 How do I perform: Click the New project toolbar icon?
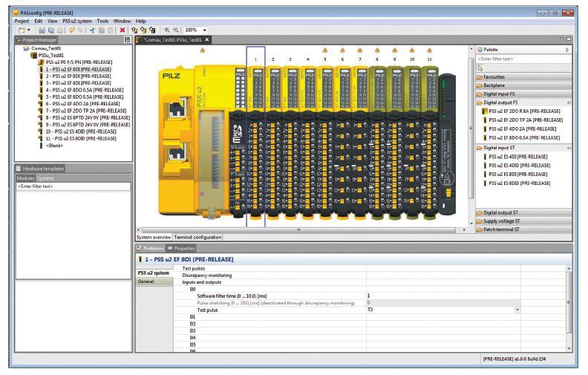[x=22, y=30]
